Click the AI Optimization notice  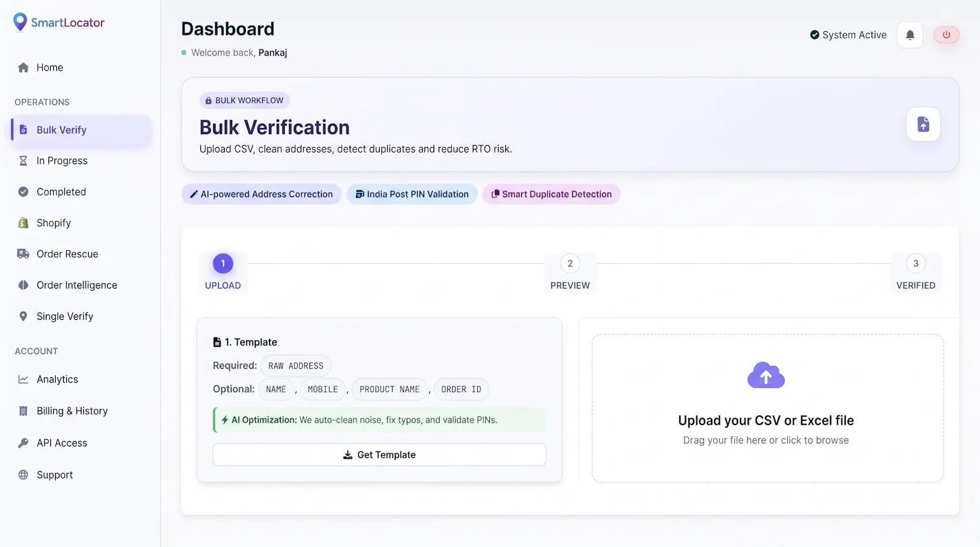click(379, 420)
